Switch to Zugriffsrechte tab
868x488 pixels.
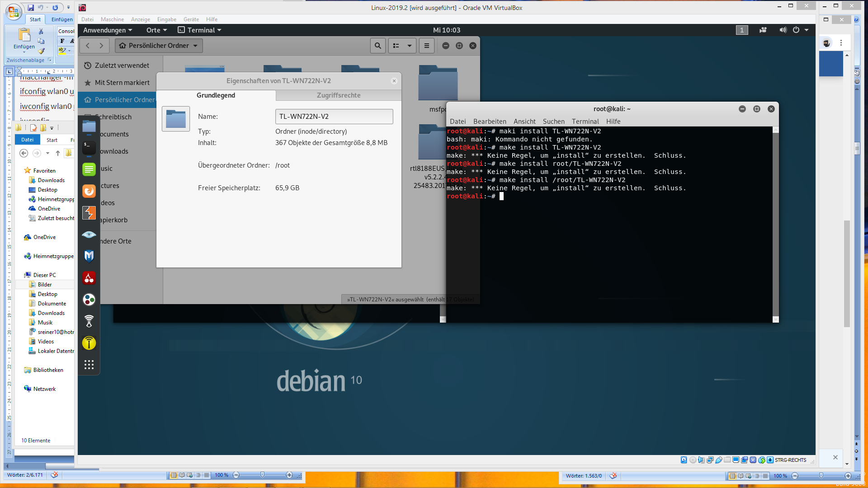pyautogui.click(x=338, y=95)
